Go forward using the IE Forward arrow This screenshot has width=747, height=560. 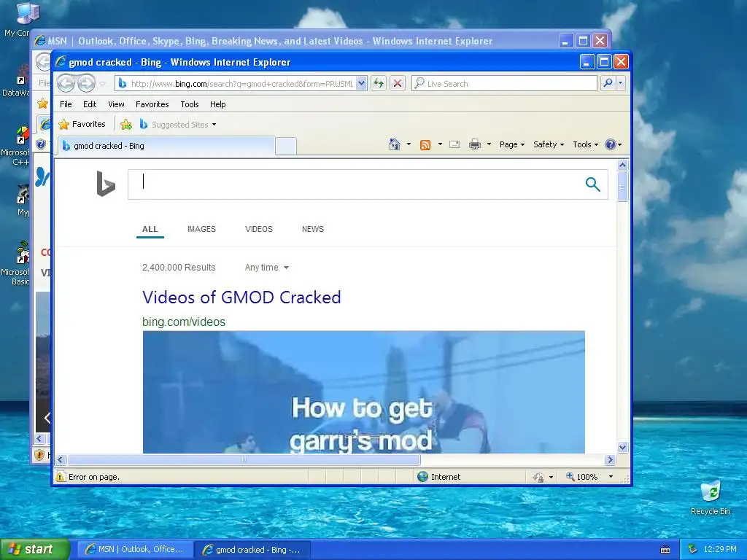pyautogui.click(x=86, y=83)
